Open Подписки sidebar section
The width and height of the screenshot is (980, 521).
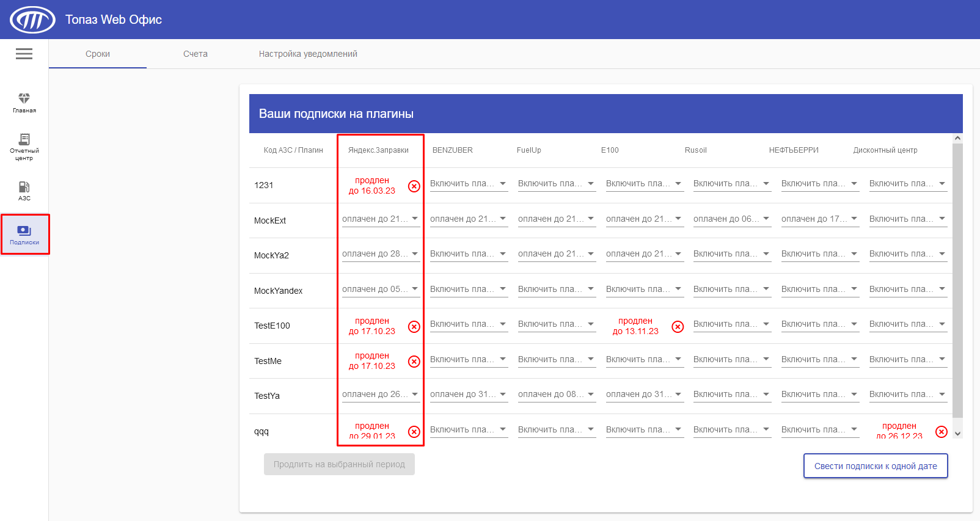(x=24, y=235)
